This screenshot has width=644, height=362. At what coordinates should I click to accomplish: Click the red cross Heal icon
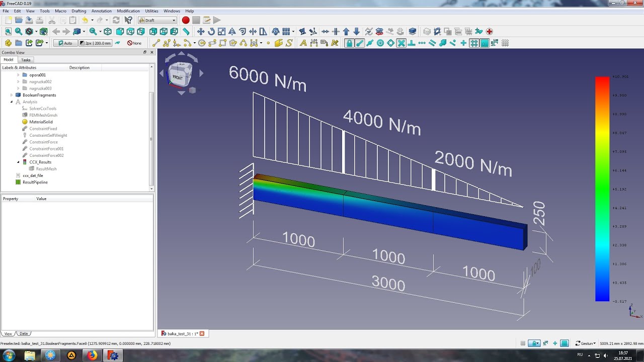click(489, 32)
